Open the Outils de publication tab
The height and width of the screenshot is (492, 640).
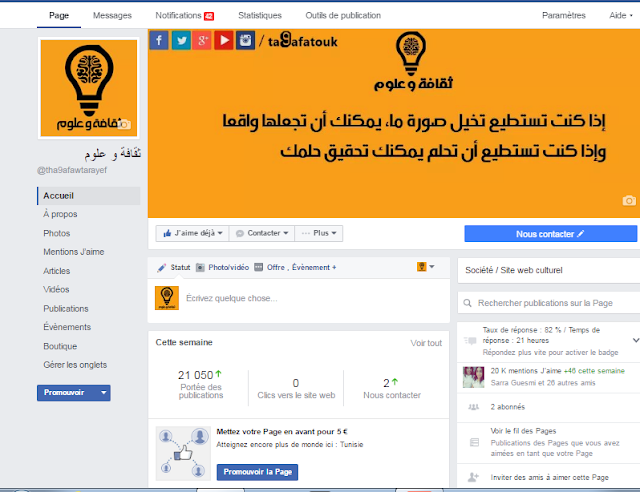coord(343,15)
